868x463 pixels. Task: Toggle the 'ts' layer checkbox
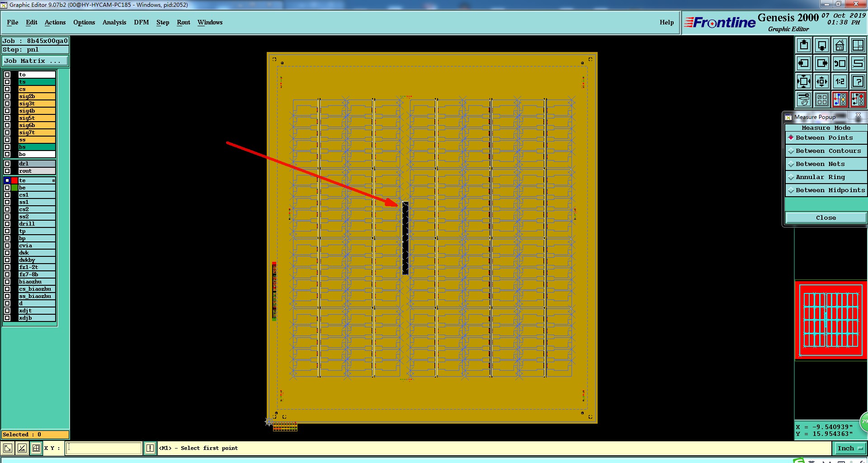coord(7,82)
